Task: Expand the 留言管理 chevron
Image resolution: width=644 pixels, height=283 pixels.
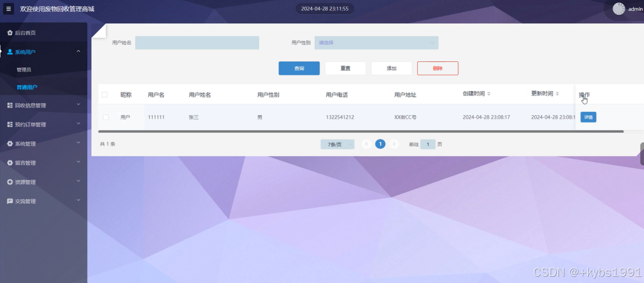Action: (x=78, y=162)
